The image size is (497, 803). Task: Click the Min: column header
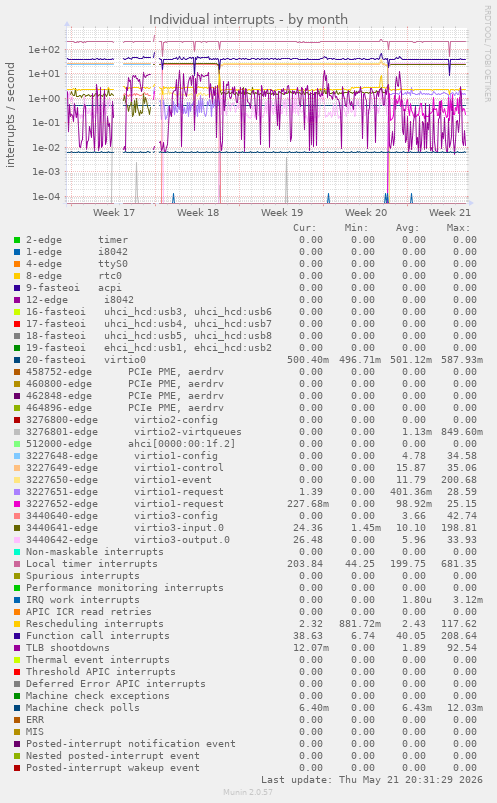coord(356,228)
